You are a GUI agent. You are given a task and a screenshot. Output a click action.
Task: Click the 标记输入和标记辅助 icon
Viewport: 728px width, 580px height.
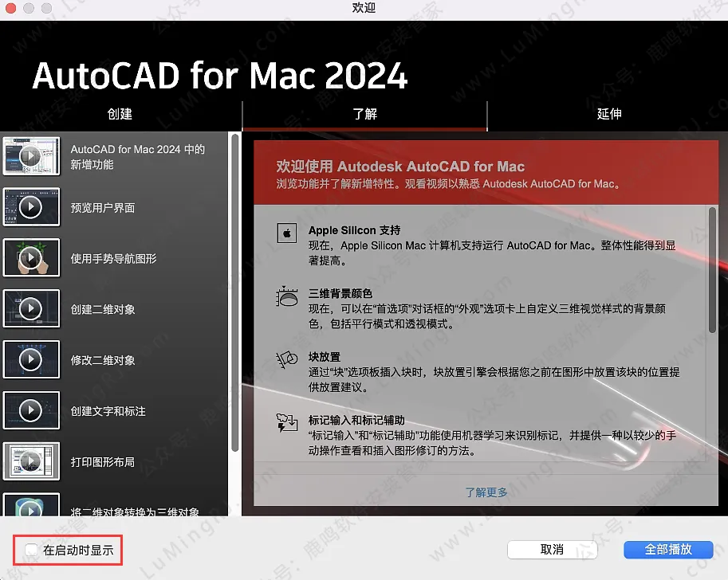tap(286, 422)
